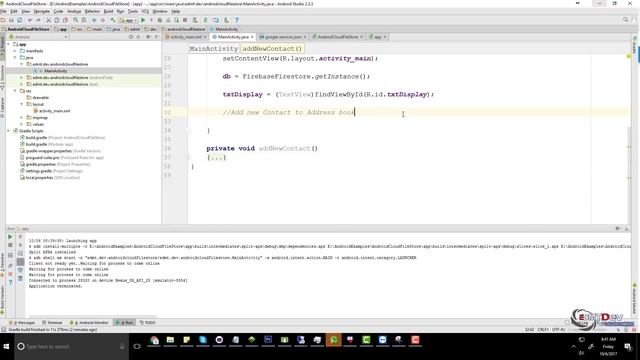Collapse the Gradle Scripts node
Viewport: 640px width, 360px height.
(x=9, y=131)
